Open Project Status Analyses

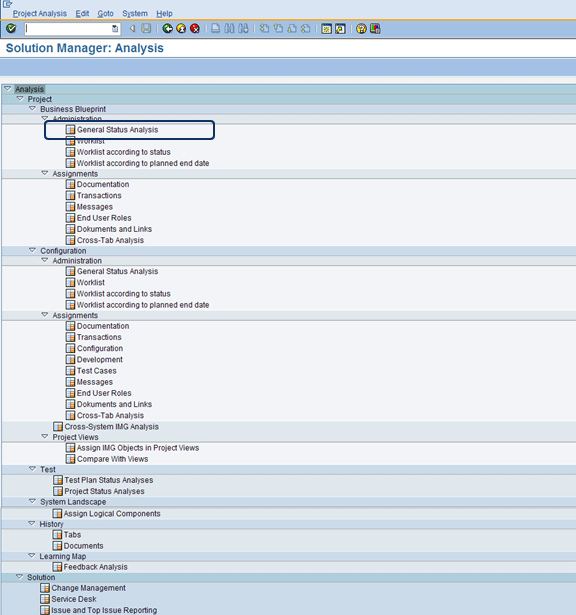104,491
